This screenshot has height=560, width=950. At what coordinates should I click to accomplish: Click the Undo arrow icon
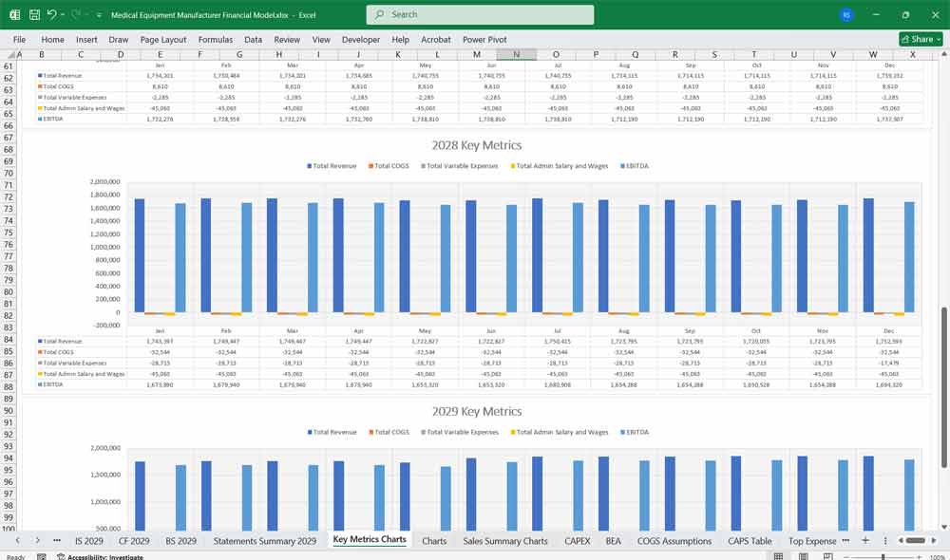pyautogui.click(x=51, y=15)
